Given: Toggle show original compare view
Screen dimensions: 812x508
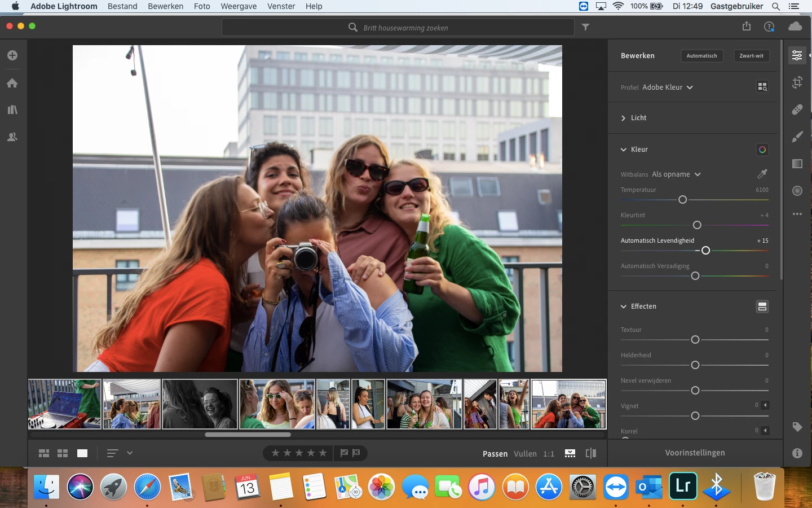Looking at the screenshot, I should pos(591,453).
